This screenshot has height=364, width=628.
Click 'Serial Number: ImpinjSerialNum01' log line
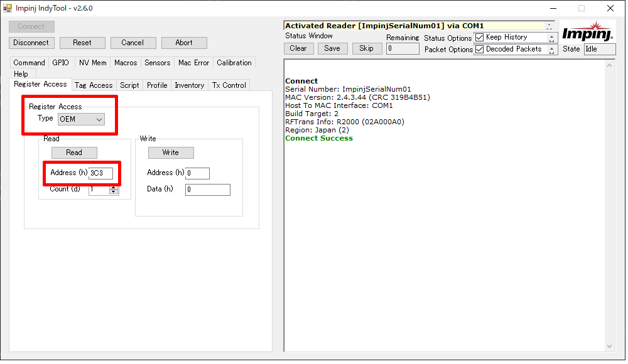[348, 90]
